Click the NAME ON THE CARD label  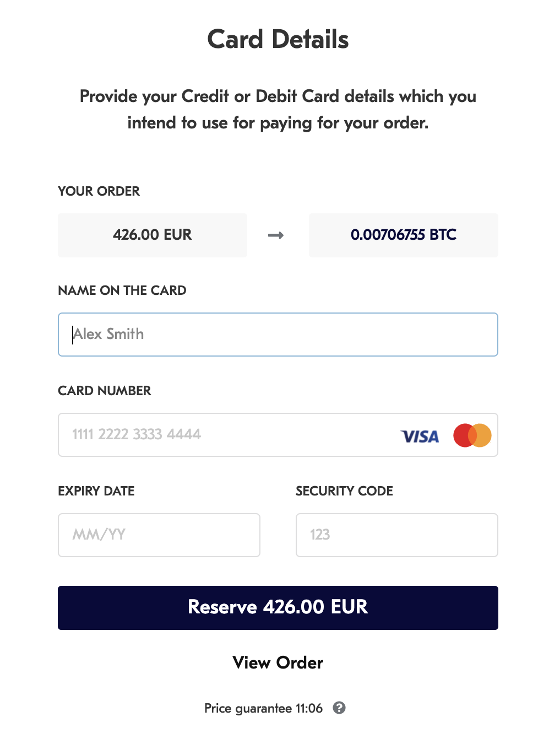tap(122, 290)
